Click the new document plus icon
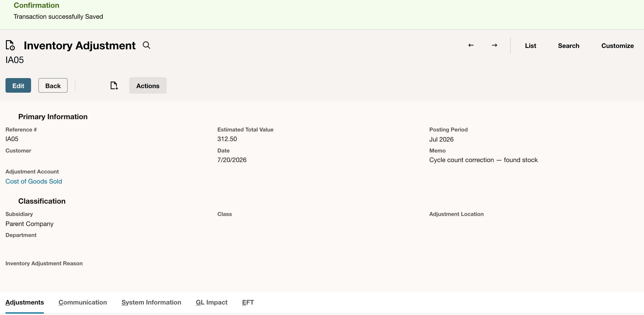The height and width of the screenshot is (315, 644). pyautogui.click(x=114, y=85)
